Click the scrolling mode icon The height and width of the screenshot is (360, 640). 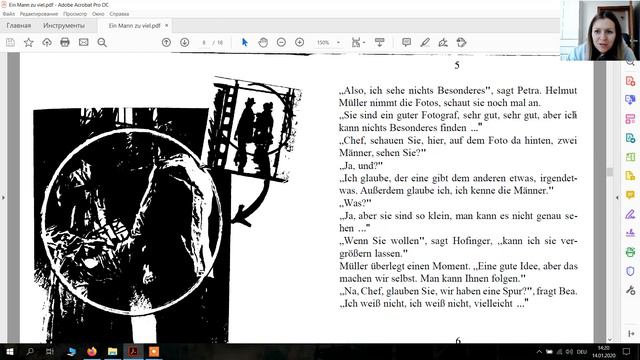tap(380, 42)
